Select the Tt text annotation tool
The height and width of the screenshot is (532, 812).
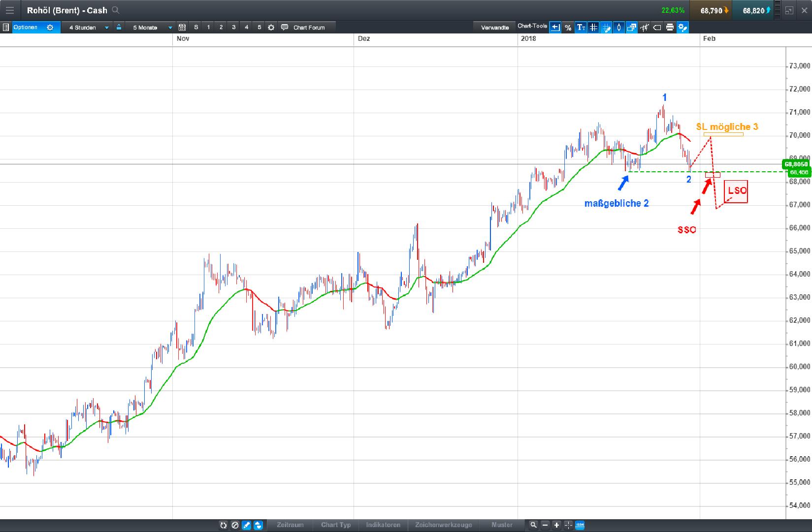pyautogui.click(x=582, y=28)
